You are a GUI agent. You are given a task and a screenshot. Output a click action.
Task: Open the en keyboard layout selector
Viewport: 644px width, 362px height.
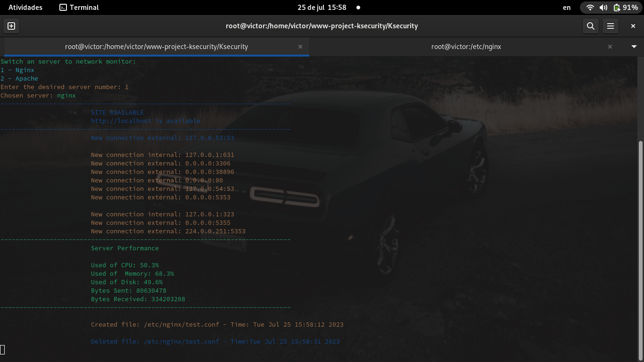(567, 8)
